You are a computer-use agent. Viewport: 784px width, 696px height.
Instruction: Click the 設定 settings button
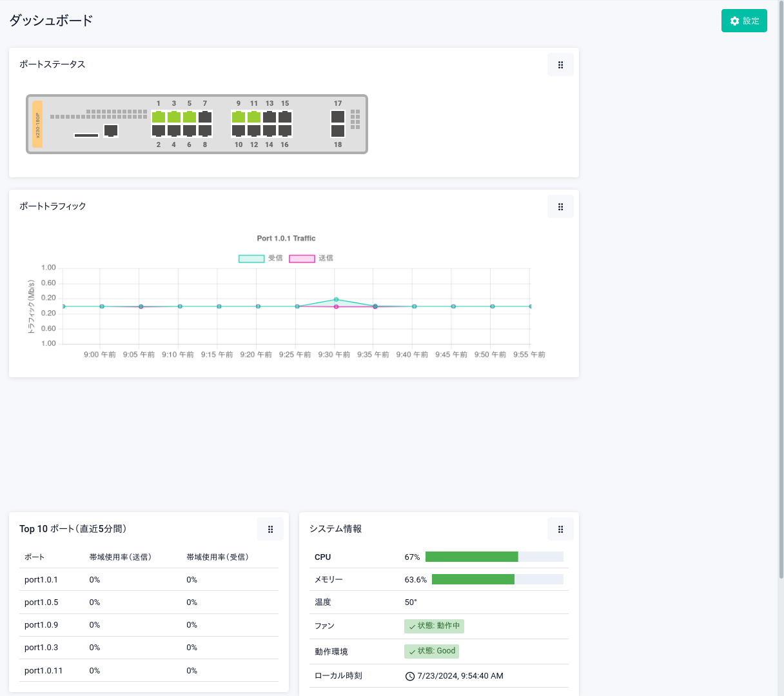pos(744,21)
